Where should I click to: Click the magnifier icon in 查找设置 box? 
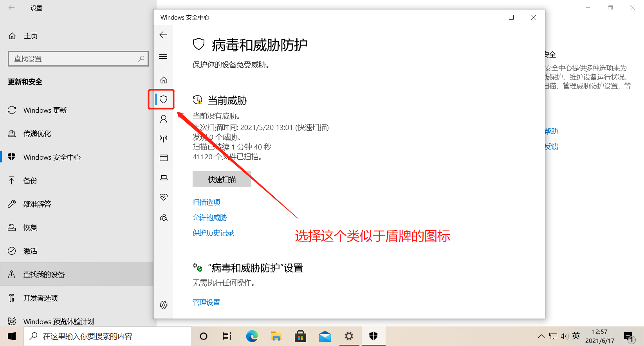pos(141,59)
